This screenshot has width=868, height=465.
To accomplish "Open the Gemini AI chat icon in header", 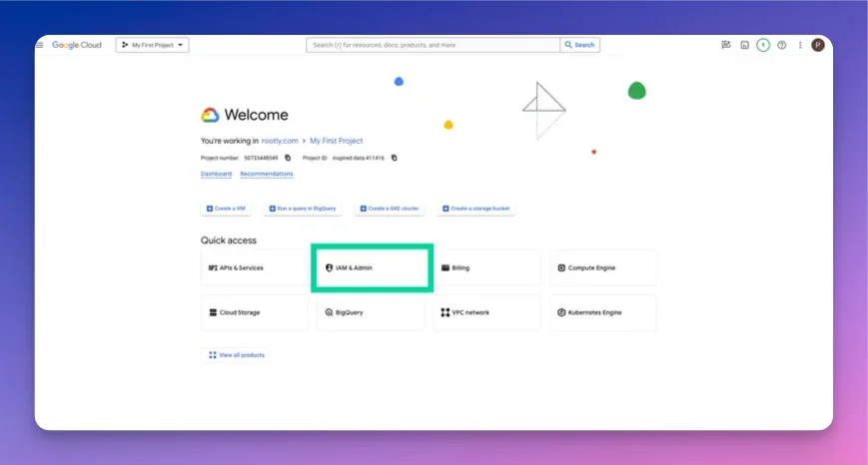I will click(x=726, y=45).
